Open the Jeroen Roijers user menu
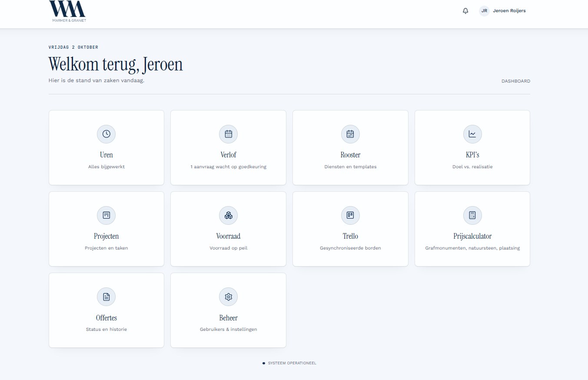The image size is (588, 380). click(x=503, y=11)
